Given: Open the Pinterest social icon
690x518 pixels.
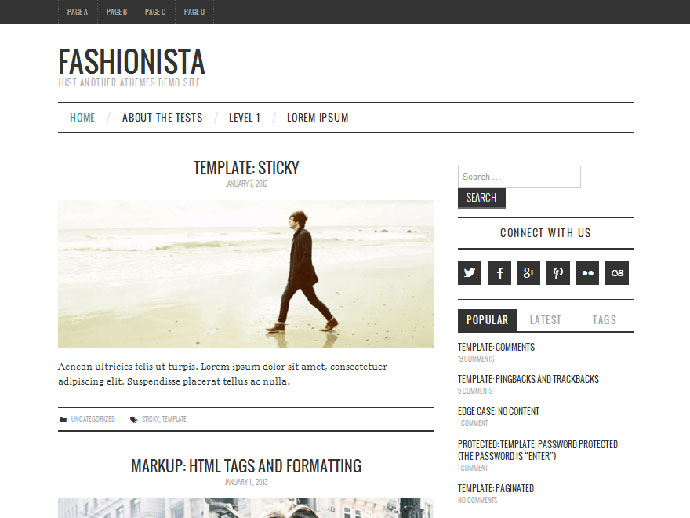Looking at the screenshot, I should point(558,273).
